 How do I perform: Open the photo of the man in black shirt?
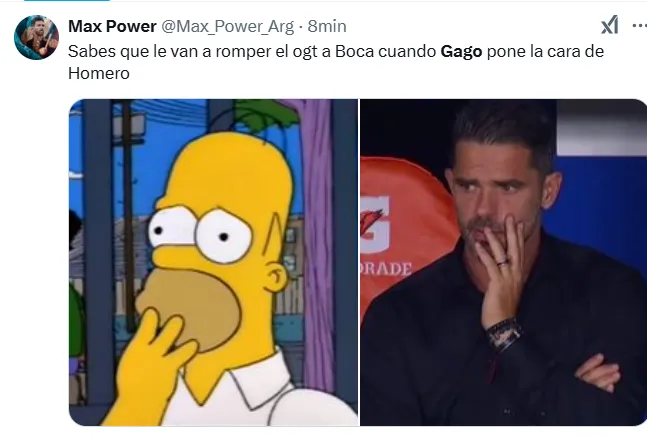[503, 262]
